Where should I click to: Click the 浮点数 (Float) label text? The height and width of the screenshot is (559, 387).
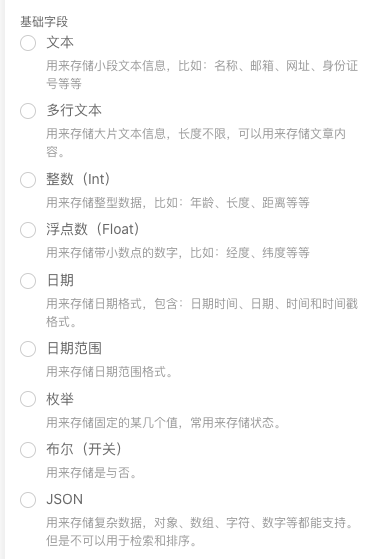[x=93, y=229]
